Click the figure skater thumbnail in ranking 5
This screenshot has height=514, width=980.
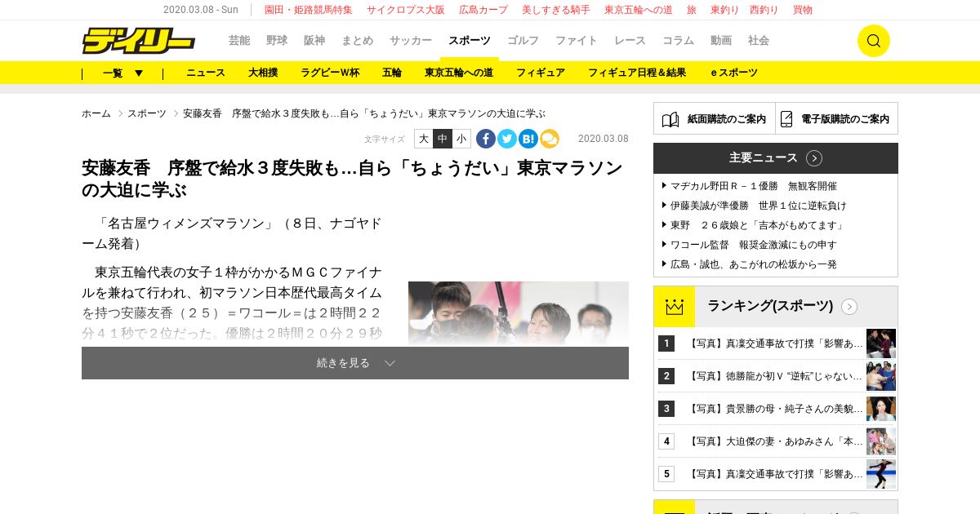881,474
